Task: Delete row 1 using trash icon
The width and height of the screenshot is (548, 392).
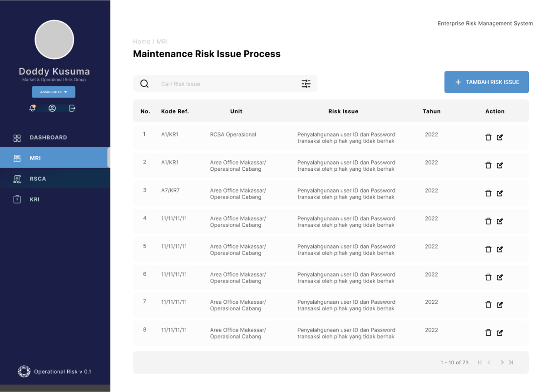Action: 489,137
